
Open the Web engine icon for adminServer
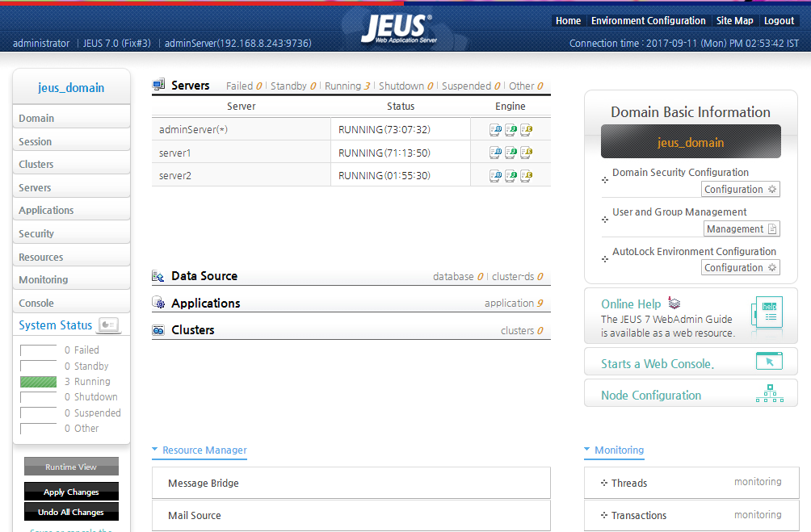pos(495,130)
